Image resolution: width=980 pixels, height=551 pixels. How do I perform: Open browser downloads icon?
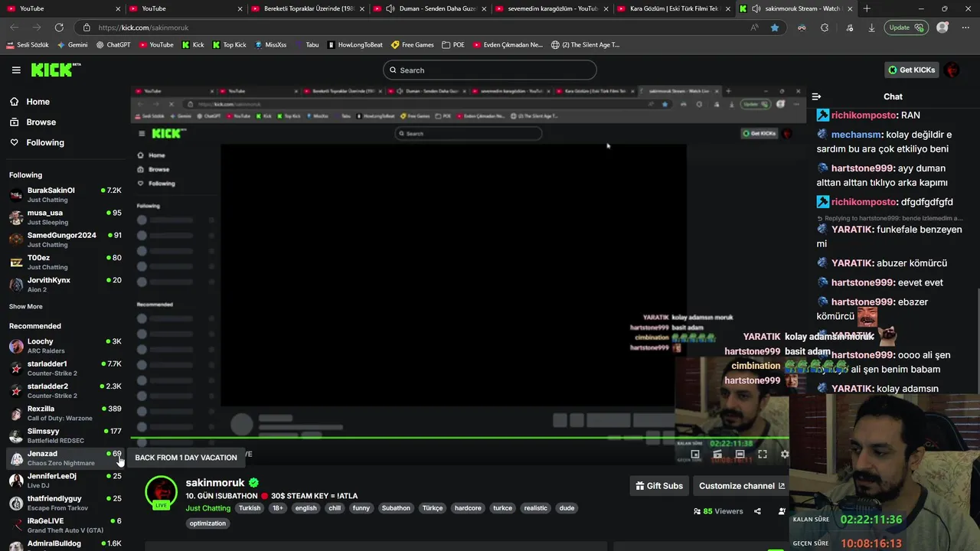click(871, 28)
